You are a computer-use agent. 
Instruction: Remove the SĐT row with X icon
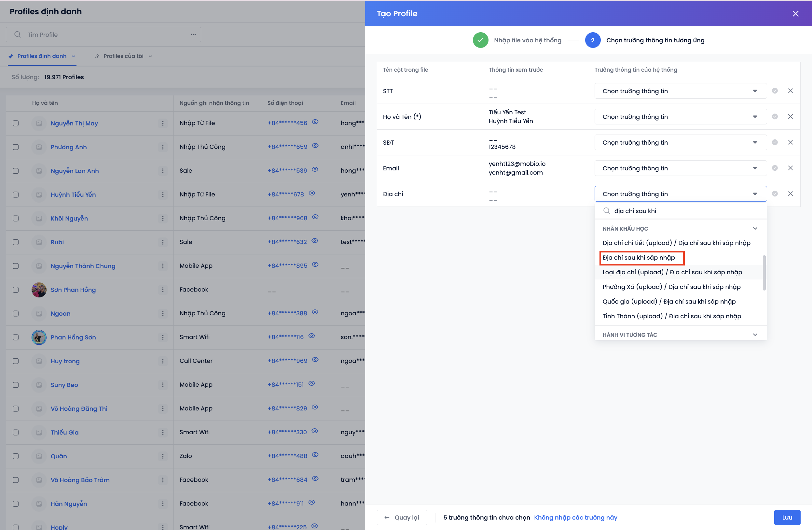790,142
